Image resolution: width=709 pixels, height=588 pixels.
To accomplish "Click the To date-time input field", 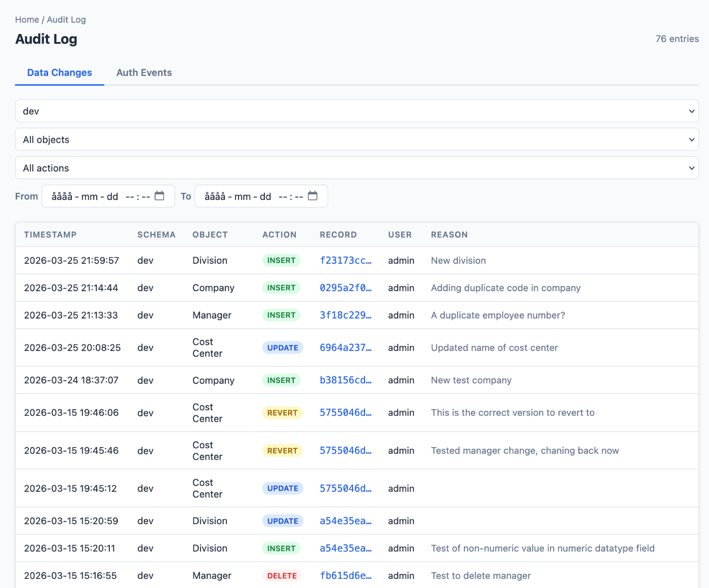I will point(261,196).
